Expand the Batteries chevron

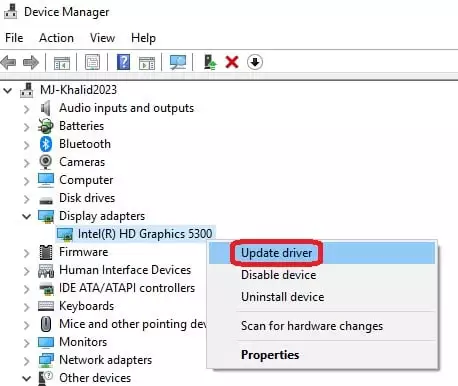[x=27, y=127]
